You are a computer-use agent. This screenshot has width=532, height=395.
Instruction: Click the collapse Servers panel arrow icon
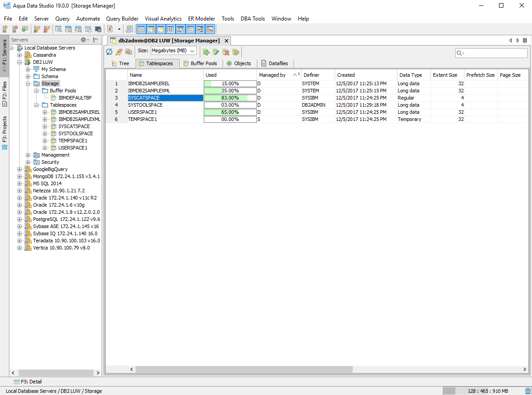96,40
